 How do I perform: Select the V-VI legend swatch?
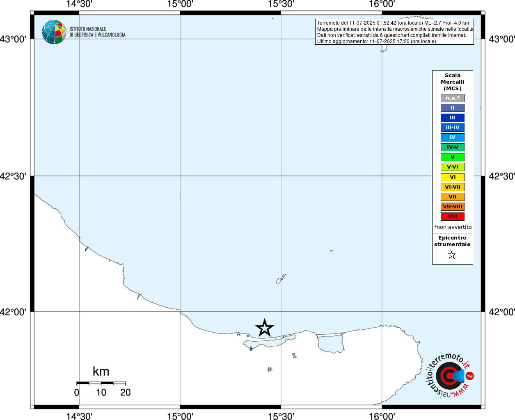453,167
